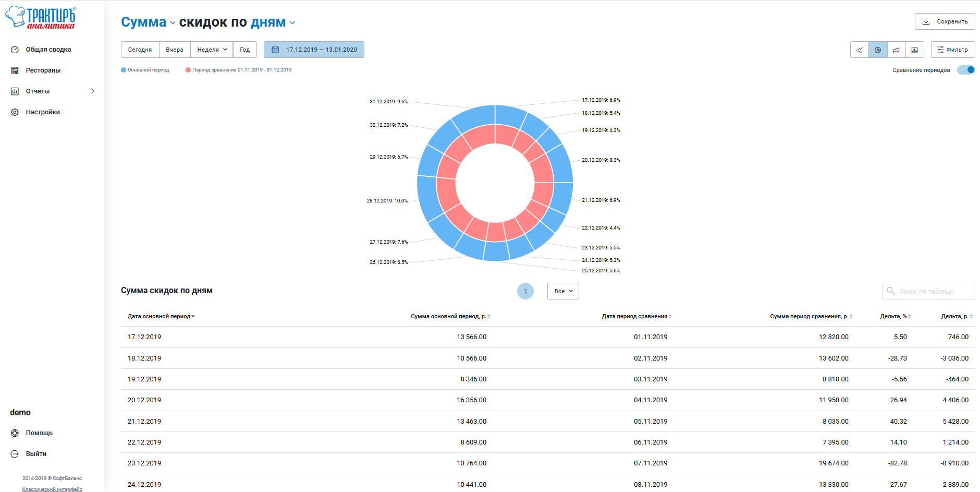Image resolution: width=980 pixels, height=492 pixels.
Task: Click the Сохранить button
Action: click(945, 21)
